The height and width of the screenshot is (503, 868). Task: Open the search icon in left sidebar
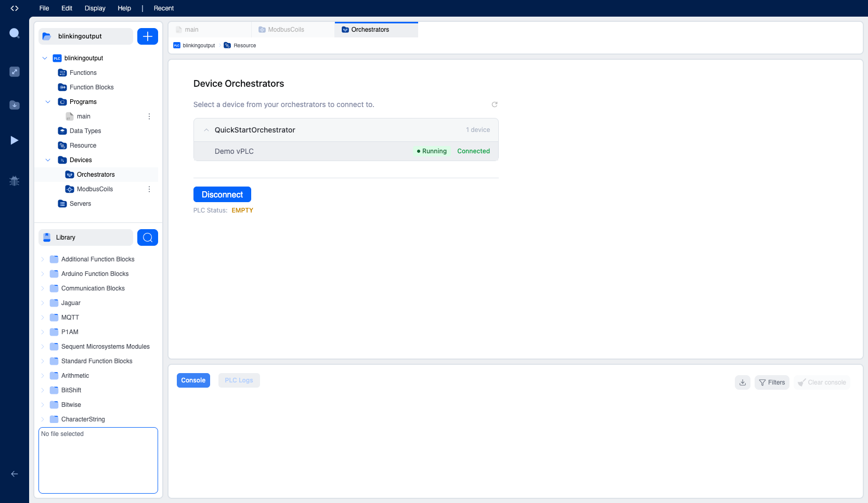(15, 33)
